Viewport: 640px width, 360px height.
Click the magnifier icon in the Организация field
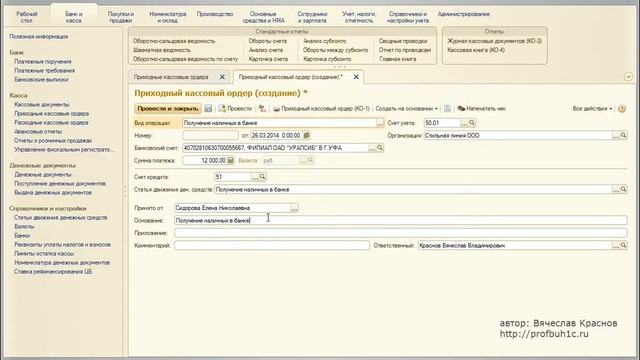[x=623, y=135]
